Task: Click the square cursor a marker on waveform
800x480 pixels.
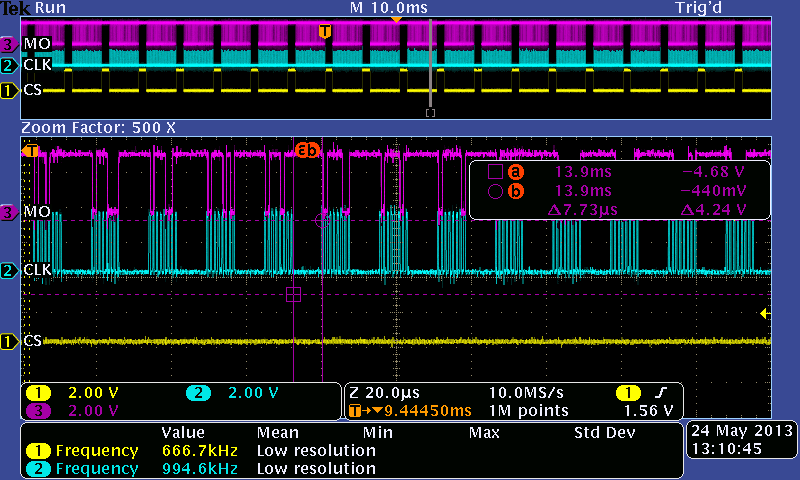Action: coord(293,294)
